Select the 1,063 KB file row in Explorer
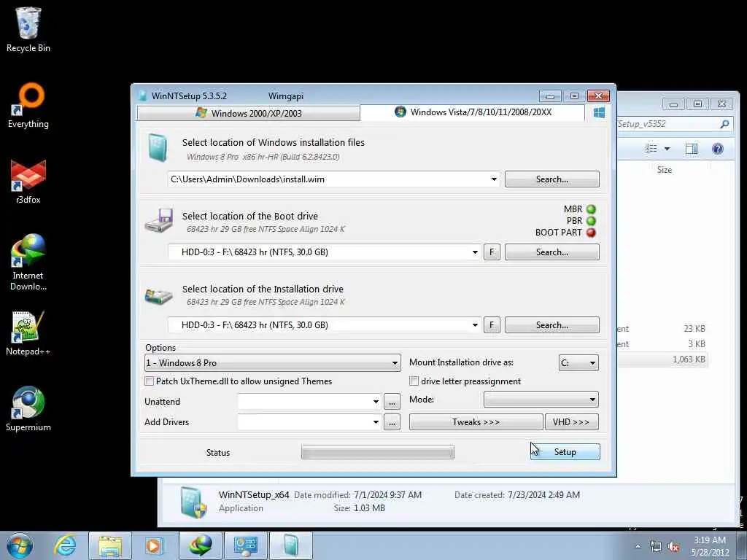 662,359
